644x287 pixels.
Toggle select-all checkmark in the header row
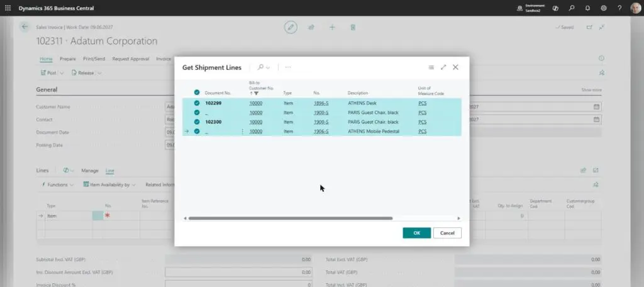197,93
